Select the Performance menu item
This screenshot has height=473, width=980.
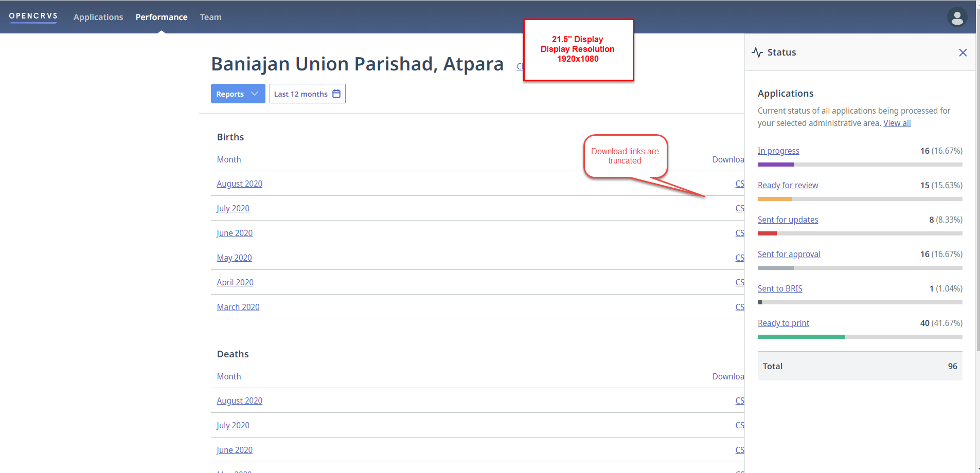(x=162, y=17)
